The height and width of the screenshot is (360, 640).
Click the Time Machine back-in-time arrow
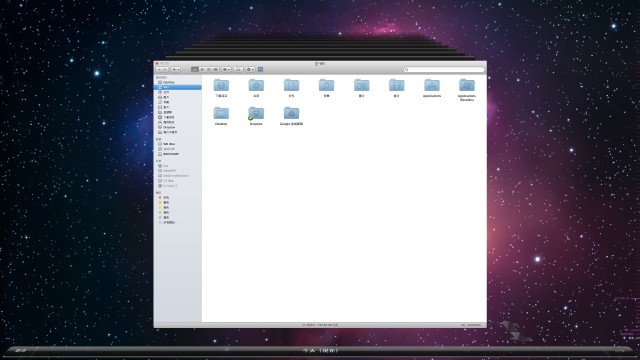coord(508,327)
